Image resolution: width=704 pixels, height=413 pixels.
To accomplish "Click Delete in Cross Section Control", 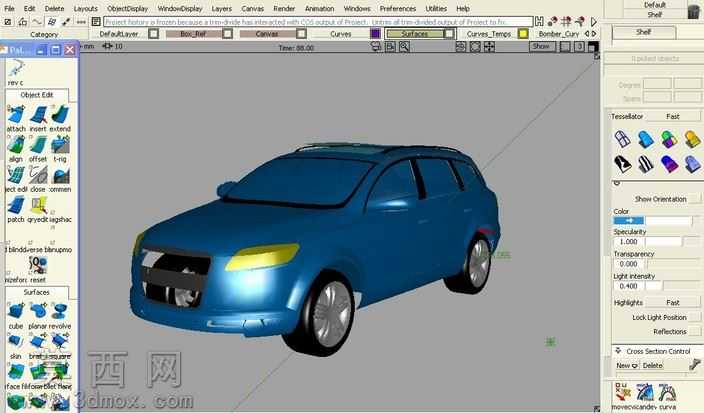I will pyautogui.click(x=652, y=365).
